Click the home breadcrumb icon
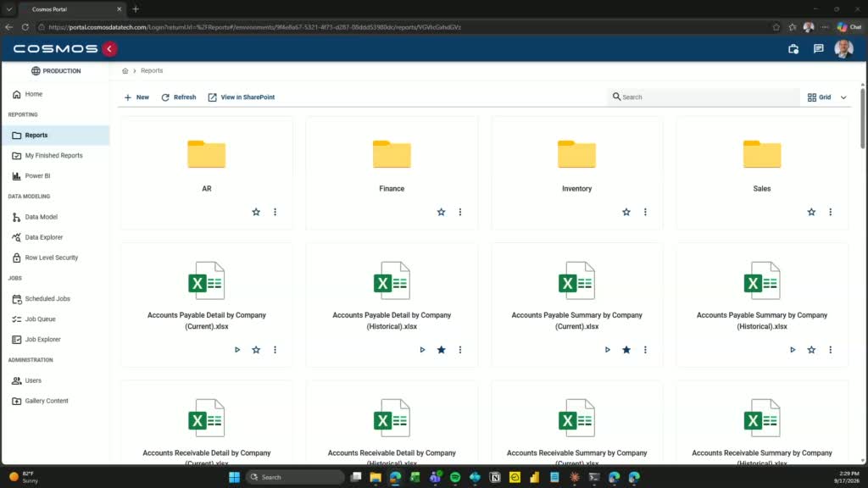The height and width of the screenshot is (488, 868). (125, 71)
